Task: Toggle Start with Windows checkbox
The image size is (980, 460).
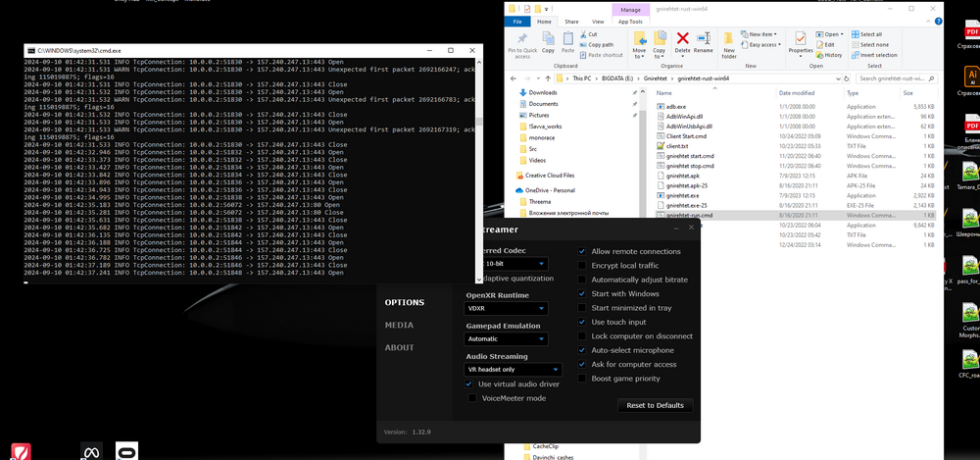Action: tap(582, 293)
